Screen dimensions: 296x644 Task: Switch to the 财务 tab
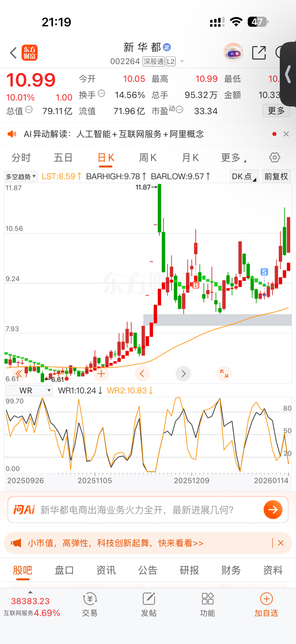[x=231, y=570]
